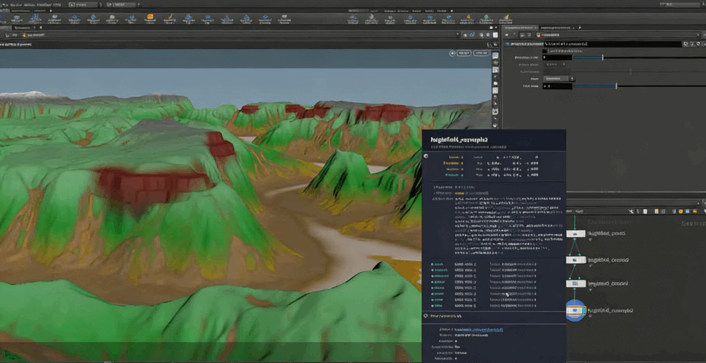Switch to the second tab of the parameter pane

(557, 28)
